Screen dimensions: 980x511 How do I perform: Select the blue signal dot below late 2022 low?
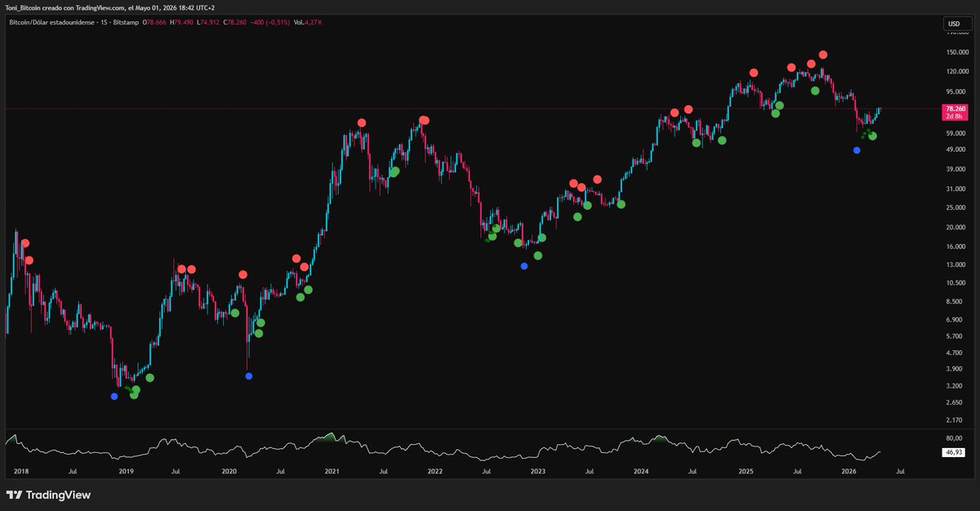coord(524,265)
